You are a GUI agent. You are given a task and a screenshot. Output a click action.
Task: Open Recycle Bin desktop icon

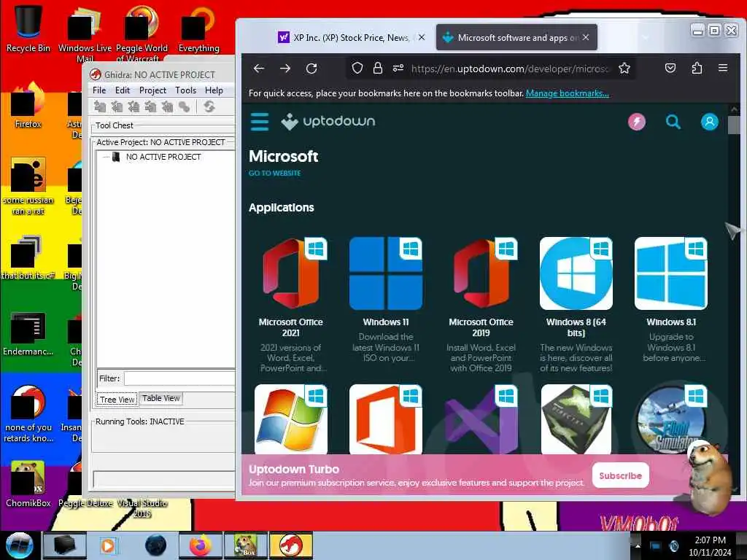28,28
